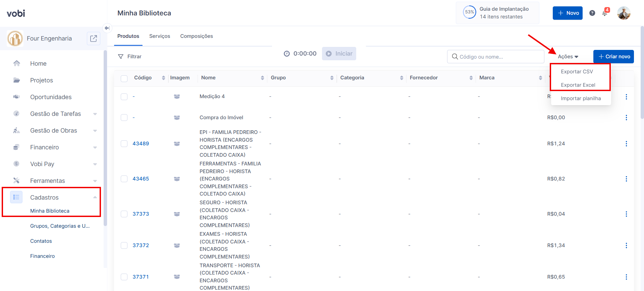
Task: Collapse the Cadastros submenu arrow
Action: pos(95,197)
